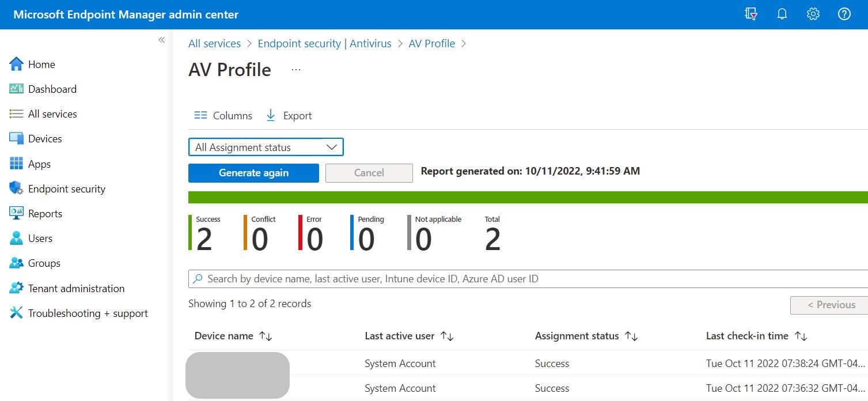Screen dimensions: 868x401
Task: Click the Tenant administration gear icon
Action: pyautogui.click(x=17, y=288)
